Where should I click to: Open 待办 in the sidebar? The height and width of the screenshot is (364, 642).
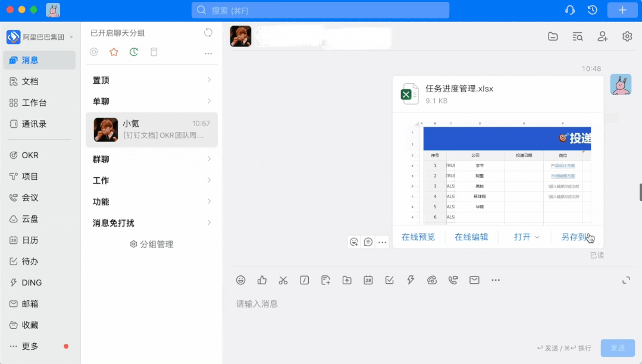(39, 262)
